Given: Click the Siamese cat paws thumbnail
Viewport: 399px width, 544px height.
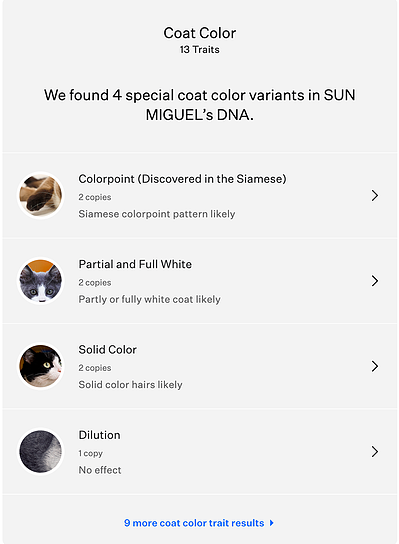Looking at the screenshot, I should [x=41, y=195].
